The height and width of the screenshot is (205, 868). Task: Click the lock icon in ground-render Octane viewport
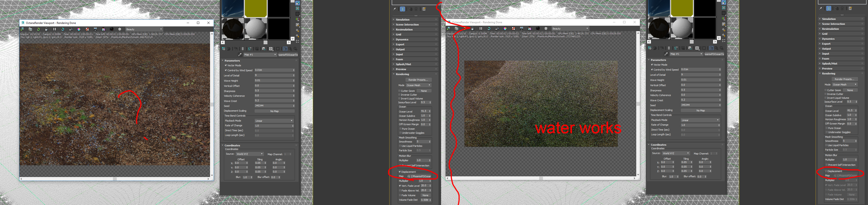[x=47, y=29]
